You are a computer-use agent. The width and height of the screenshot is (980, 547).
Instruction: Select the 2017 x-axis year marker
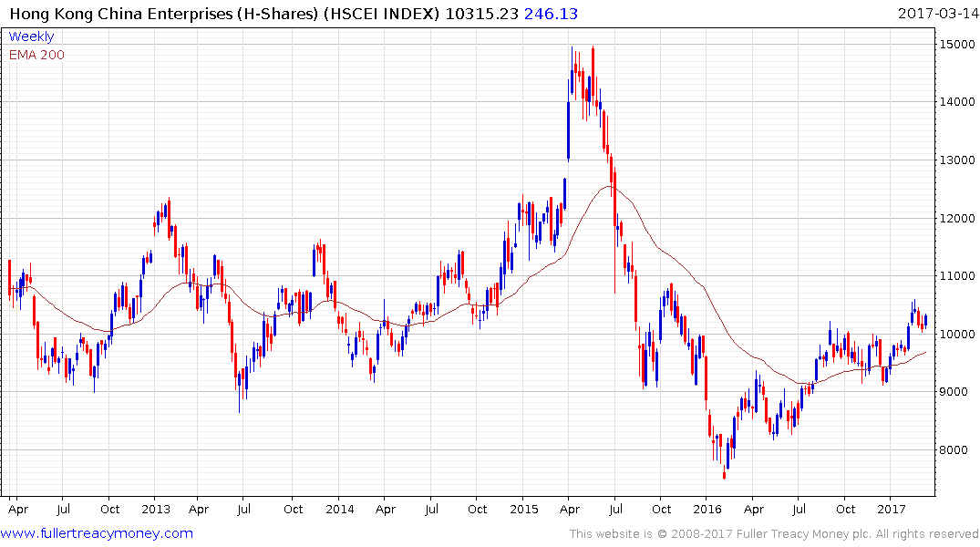tap(891, 509)
